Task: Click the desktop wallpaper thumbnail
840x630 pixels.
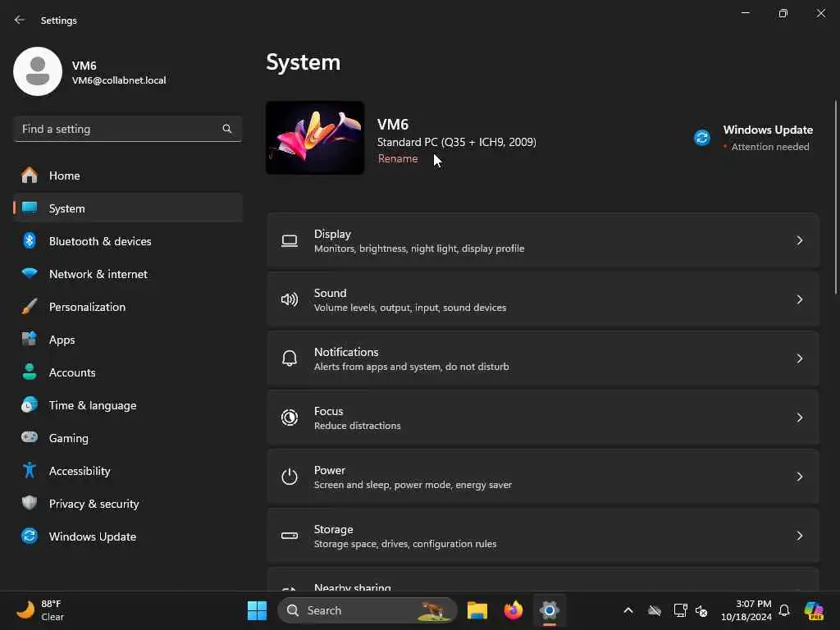Action: (x=315, y=138)
